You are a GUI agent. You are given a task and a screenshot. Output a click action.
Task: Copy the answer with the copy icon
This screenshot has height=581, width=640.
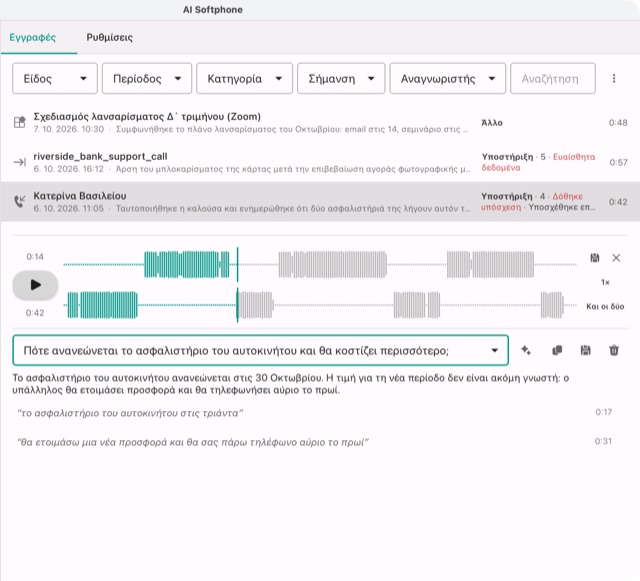[557, 350]
